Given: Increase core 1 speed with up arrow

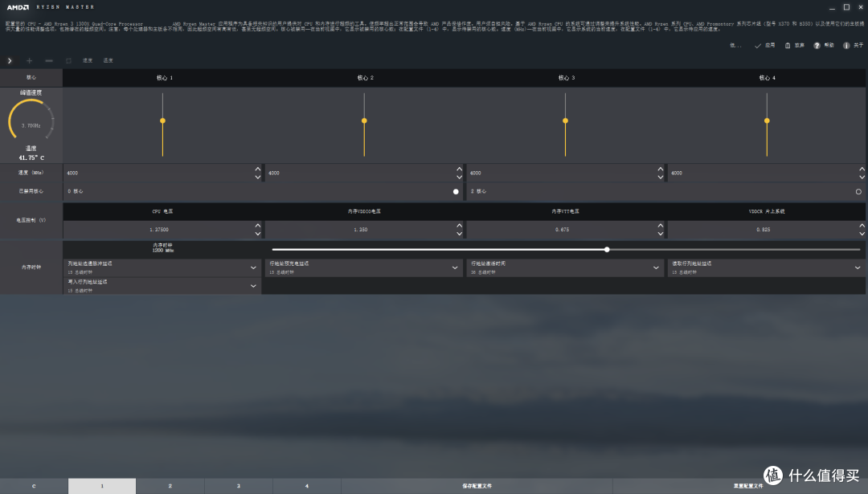Looking at the screenshot, I should (258, 169).
